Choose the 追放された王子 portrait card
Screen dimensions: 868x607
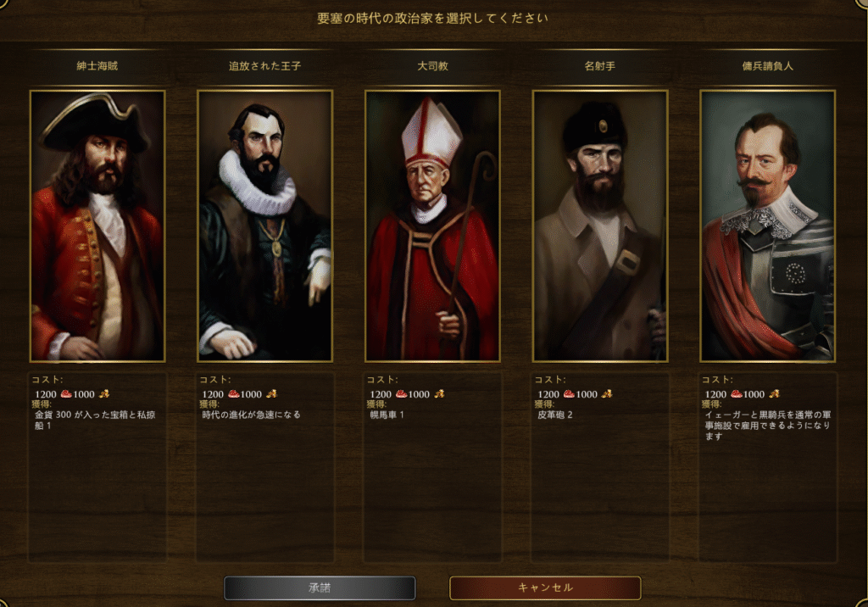(265, 226)
